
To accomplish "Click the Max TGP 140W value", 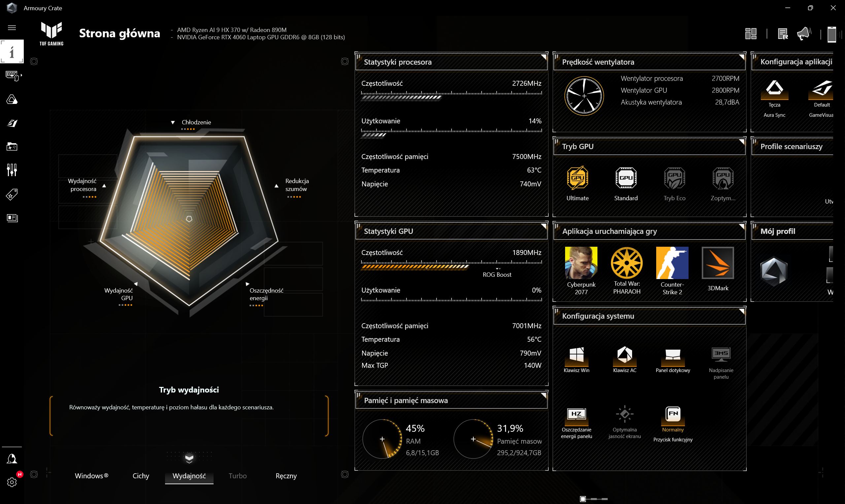I will pyautogui.click(x=532, y=365).
